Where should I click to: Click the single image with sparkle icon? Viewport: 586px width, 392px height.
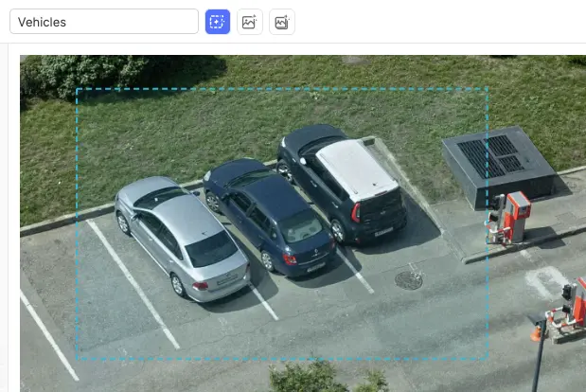pos(250,22)
